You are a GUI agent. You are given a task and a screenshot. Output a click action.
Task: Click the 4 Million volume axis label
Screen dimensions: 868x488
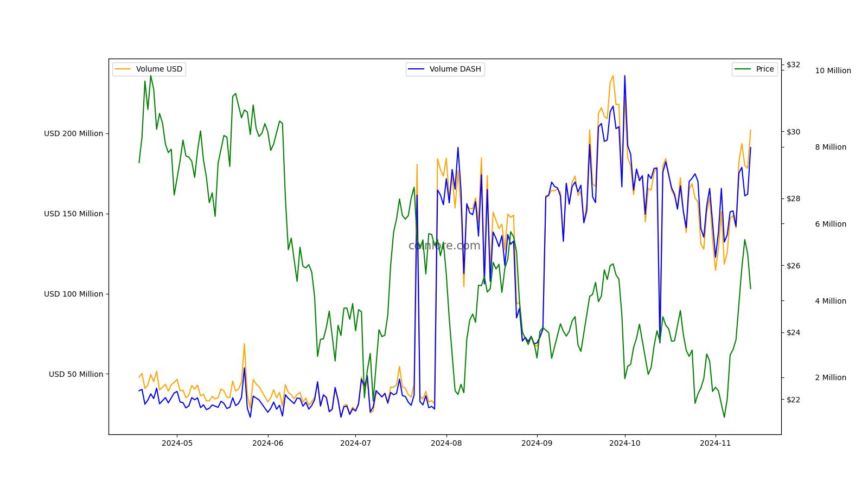(831, 301)
